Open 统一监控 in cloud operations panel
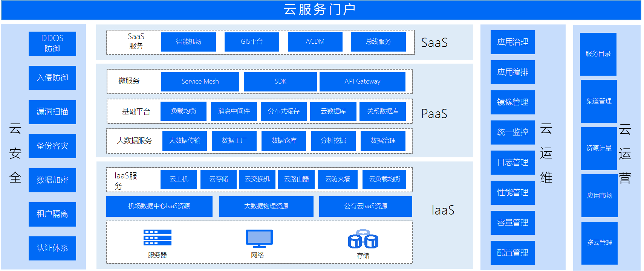Image resolution: width=644 pixels, height=271 pixels. point(512,132)
